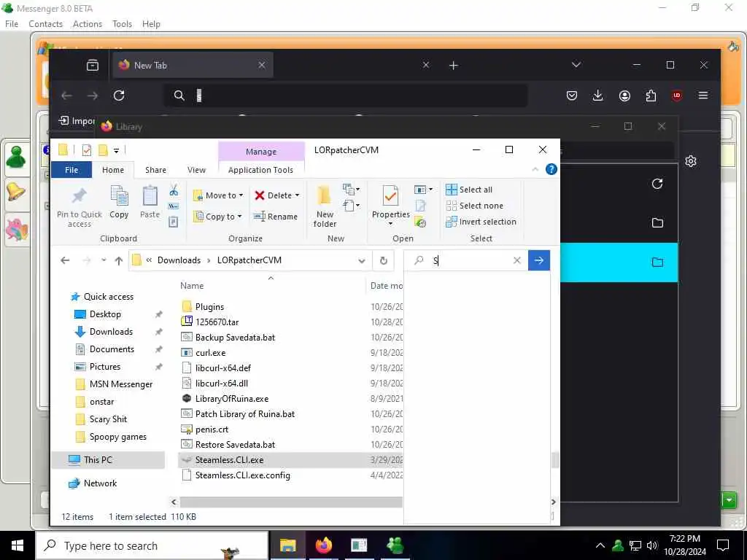747x560 pixels.
Task: Click Select all in the ribbon
Action: 469,190
